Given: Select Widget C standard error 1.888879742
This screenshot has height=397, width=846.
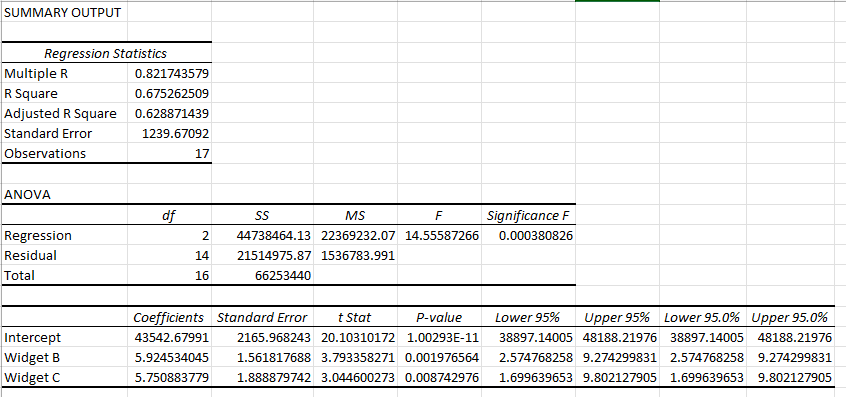Looking at the screenshot, I should pyautogui.click(x=262, y=378).
